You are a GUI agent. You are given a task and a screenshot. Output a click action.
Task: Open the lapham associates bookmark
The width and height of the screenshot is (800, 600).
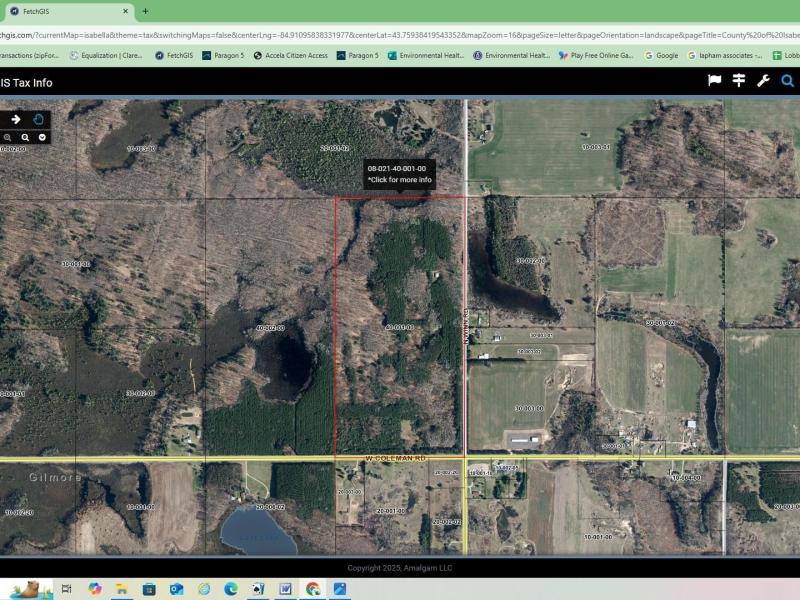tap(724, 55)
